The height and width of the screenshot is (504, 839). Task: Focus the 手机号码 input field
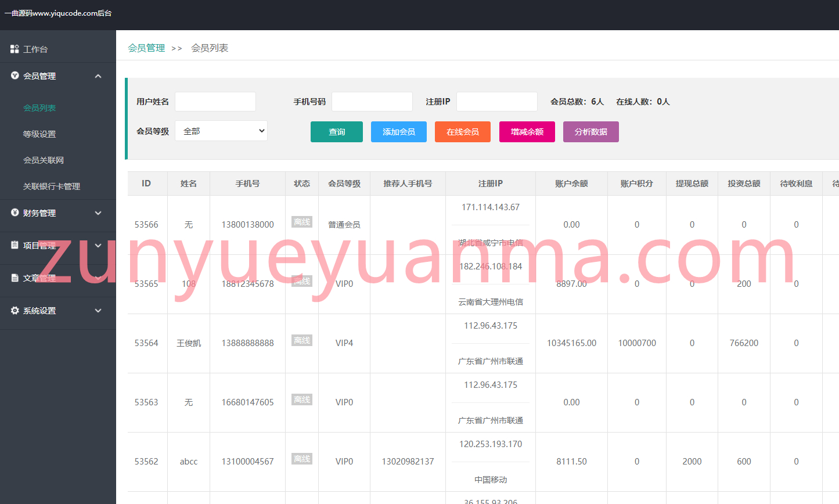372,102
